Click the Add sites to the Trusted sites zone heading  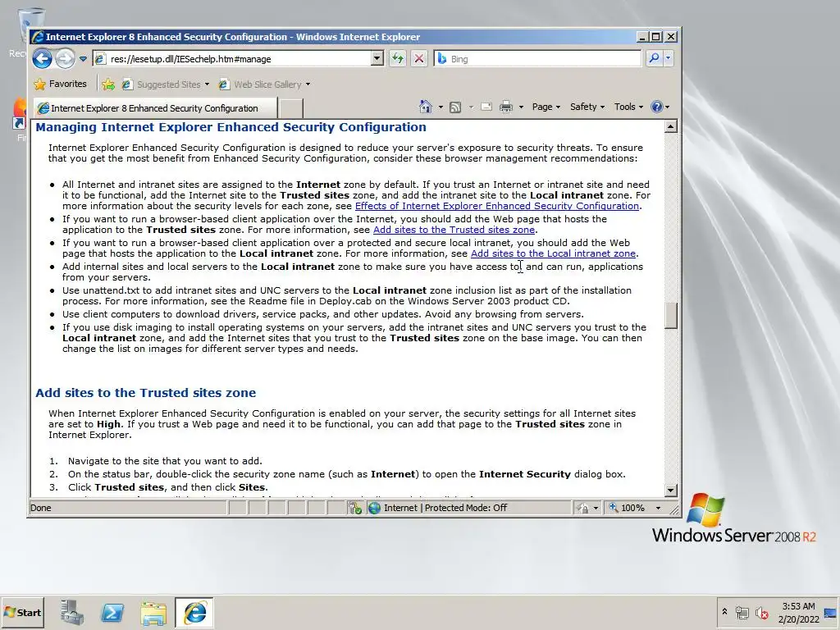146,393
